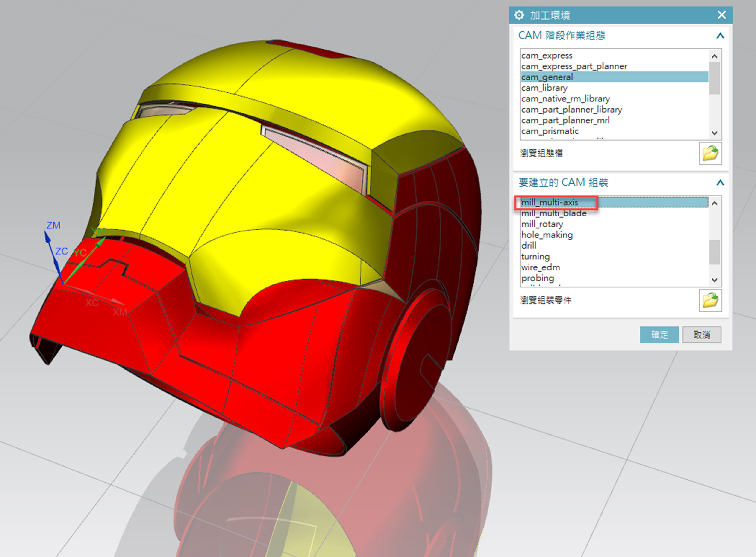
Task: Select mill_multi-axis setup
Action: click(615, 202)
